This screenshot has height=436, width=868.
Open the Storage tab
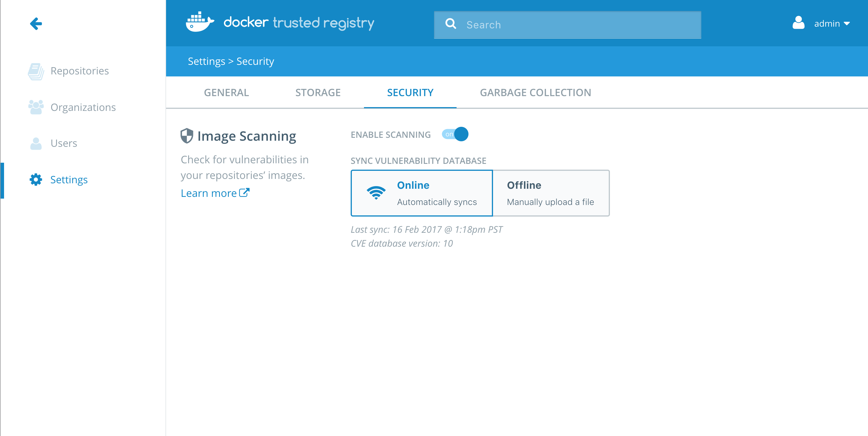click(318, 92)
